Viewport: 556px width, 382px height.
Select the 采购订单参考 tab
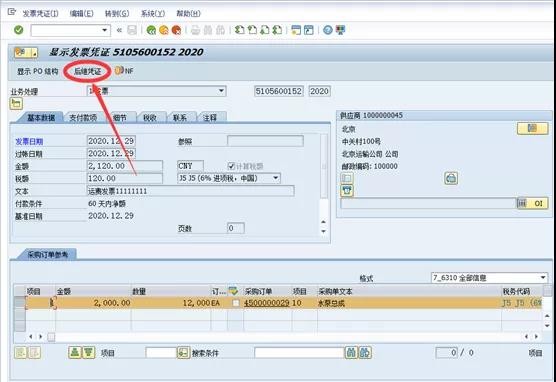[x=48, y=255]
